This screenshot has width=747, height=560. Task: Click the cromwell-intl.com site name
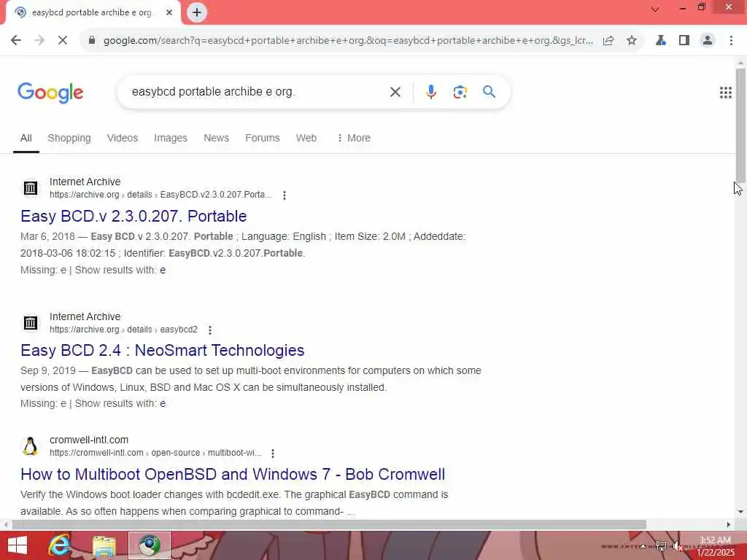(89, 440)
